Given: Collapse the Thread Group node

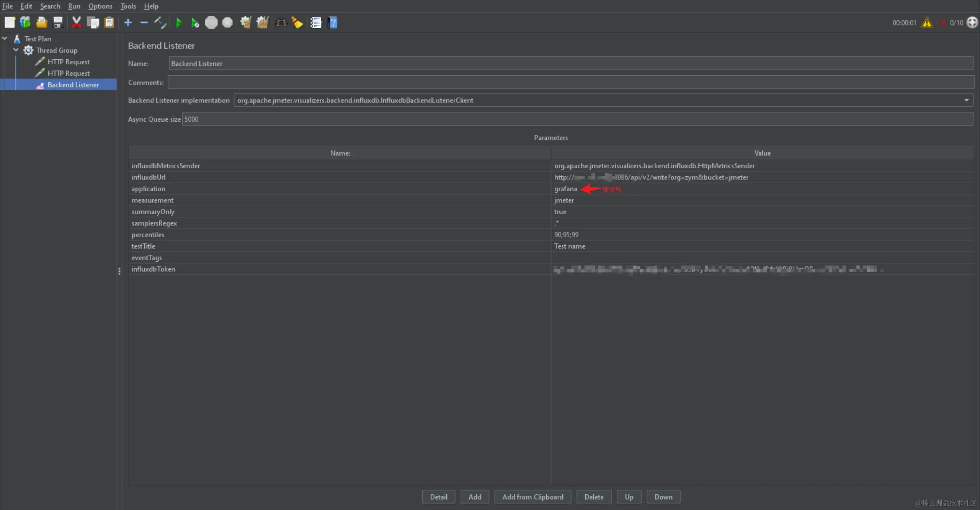Looking at the screenshot, I should pos(16,50).
